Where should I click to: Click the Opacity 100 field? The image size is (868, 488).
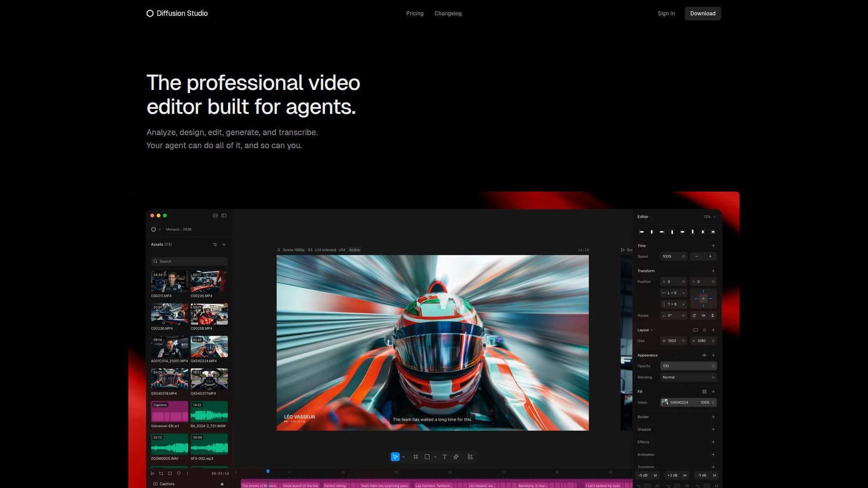click(x=688, y=366)
